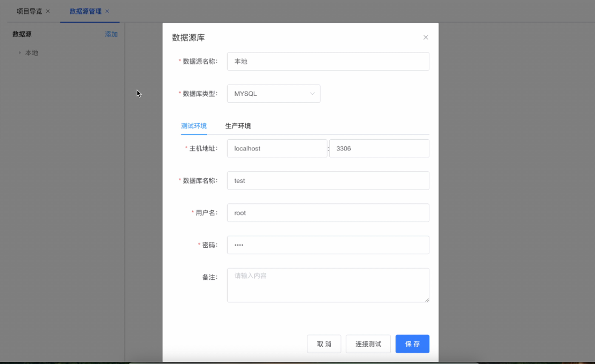Click inside the 备注 textarea

point(328,285)
